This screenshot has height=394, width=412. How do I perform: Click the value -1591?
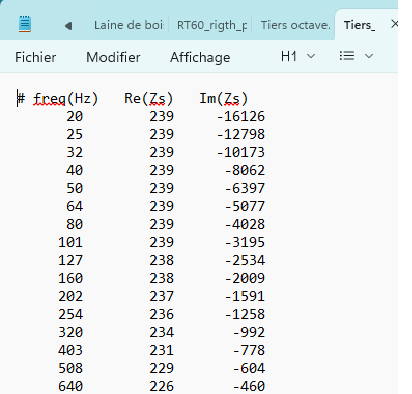[245, 296]
